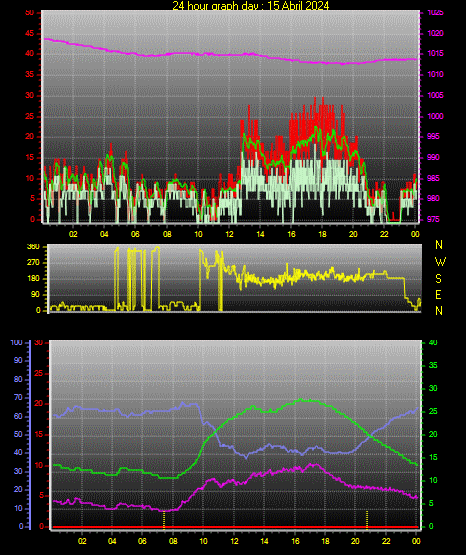Click the 12 hour label on wind graph
This screenshot has width=466, height=555.
tap(229, 234)
